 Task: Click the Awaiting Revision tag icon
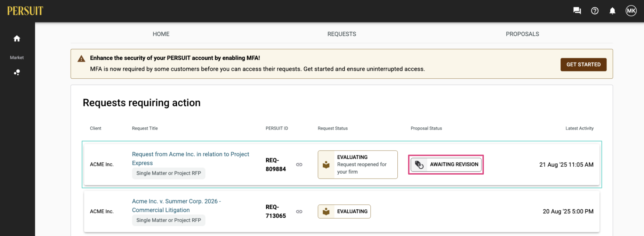(x=419, y=165)
